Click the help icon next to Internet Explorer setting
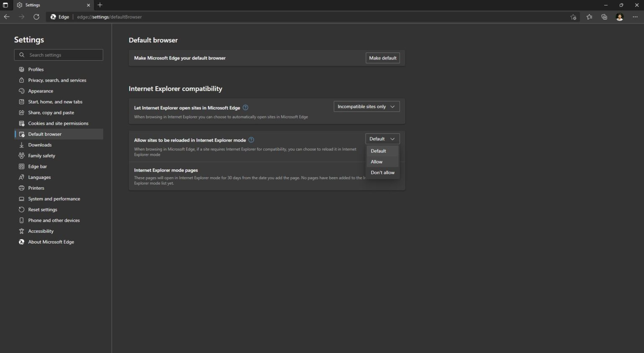The width and height of the screenshot is (644, 353). pyautogui.click(x=245, y=108)
